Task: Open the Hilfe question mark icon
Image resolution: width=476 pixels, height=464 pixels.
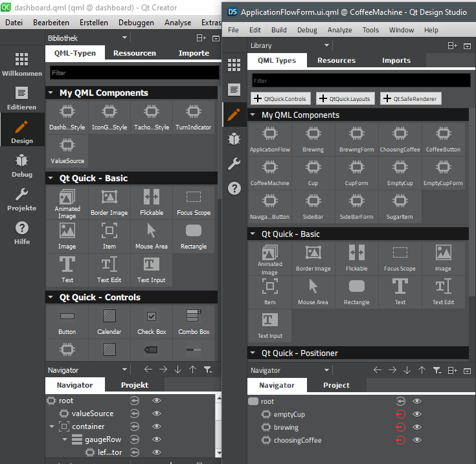Action: tap(21, 228)
